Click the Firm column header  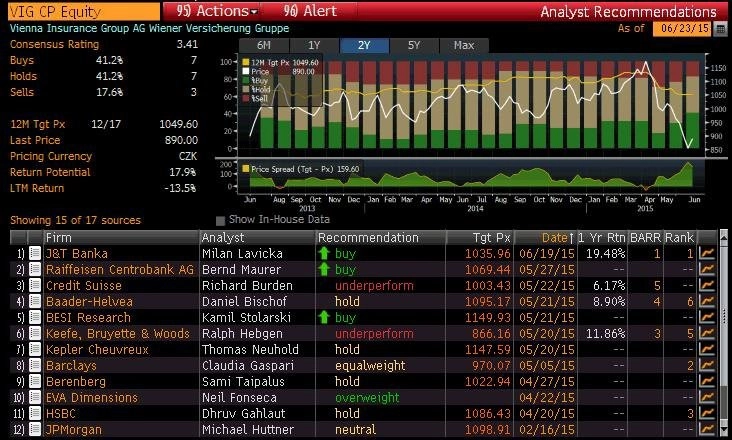pos(121,237)
